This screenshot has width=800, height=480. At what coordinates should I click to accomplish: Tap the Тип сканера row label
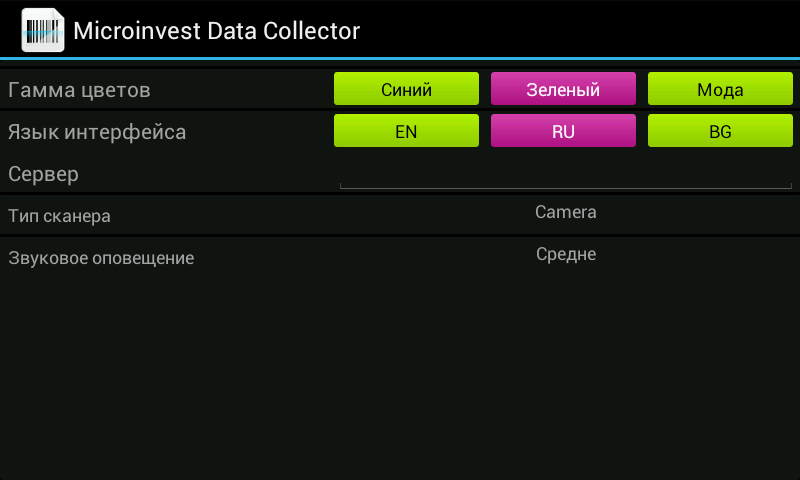[59, 216]
